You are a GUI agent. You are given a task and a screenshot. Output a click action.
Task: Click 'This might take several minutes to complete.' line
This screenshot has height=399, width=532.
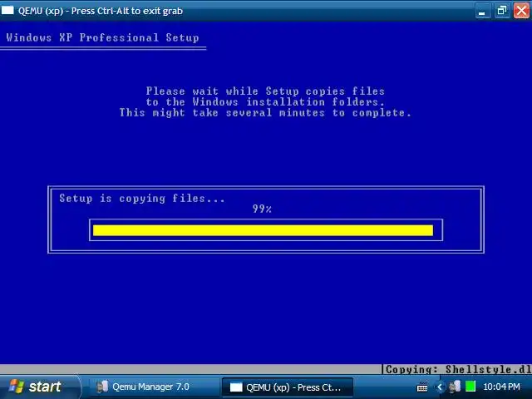point(265,113)
